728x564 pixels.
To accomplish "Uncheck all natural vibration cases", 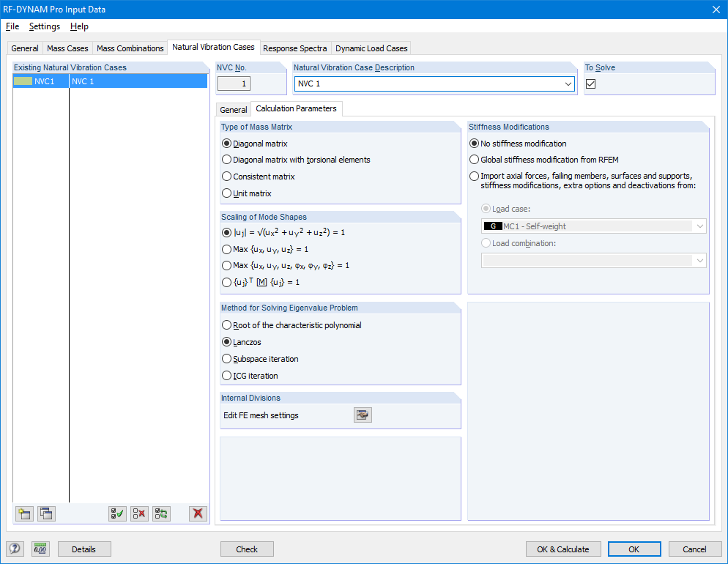I will click(139, 513).
